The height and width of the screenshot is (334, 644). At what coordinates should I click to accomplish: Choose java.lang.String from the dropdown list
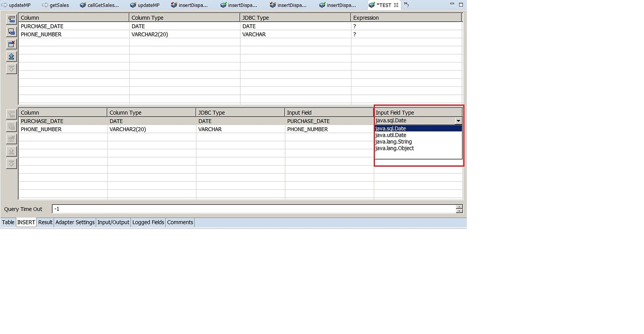click(418, 141)
